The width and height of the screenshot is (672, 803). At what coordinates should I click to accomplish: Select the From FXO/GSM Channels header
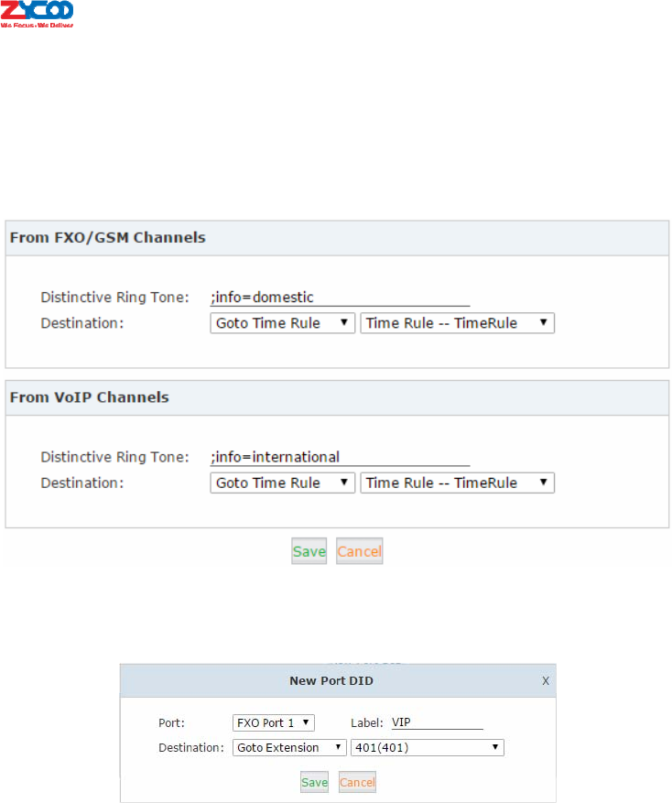click(x=107, y=238)
